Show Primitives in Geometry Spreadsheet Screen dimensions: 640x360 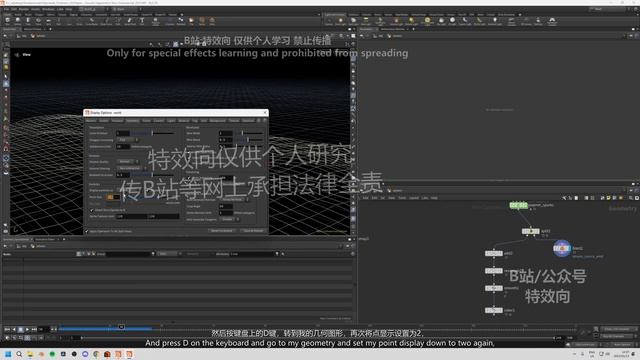tap(89, 254)
